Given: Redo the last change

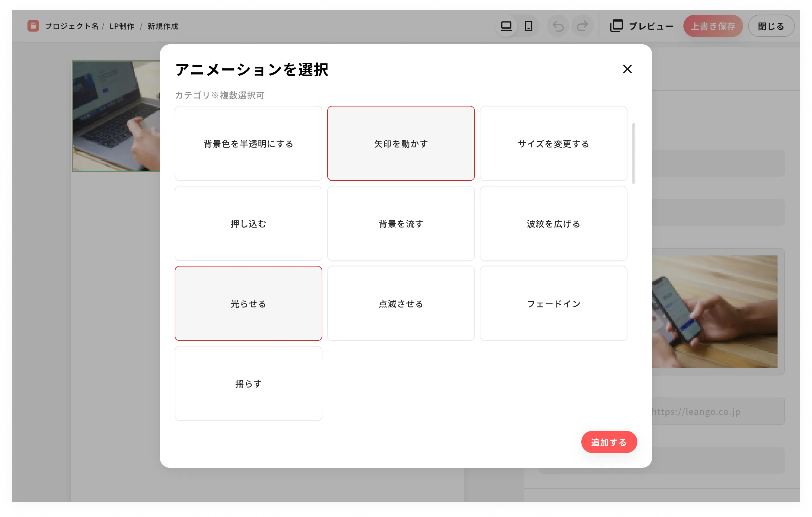Looking at the screenshot, I should [582, 26].
